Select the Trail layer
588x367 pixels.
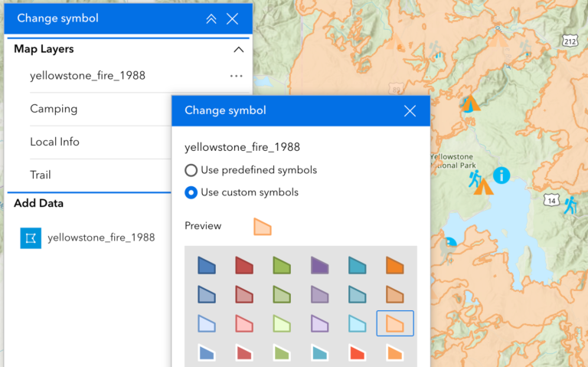(41, 175)
